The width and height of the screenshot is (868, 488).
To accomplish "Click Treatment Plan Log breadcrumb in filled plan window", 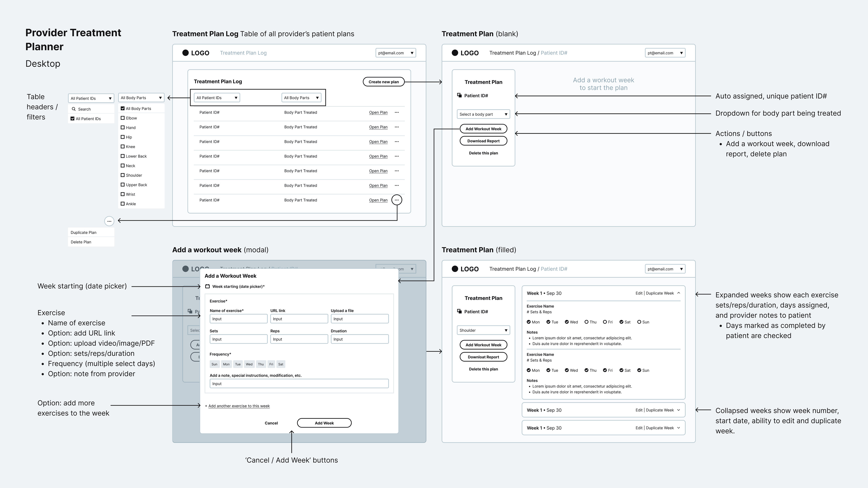I will 512,269.
